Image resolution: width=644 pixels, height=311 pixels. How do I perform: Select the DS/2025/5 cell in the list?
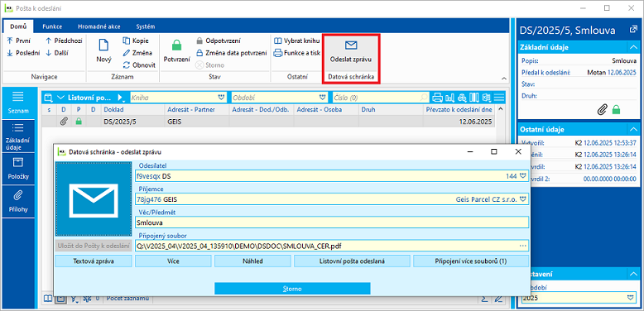(x=133, y=121)
